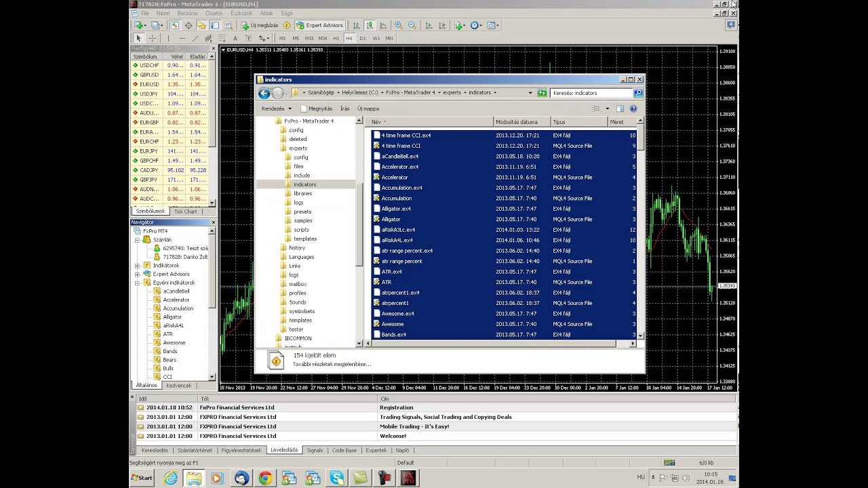The height and width of the screenshot is (488, 868).
Task: Open the Code Base terminal tab
Action: 344,450
